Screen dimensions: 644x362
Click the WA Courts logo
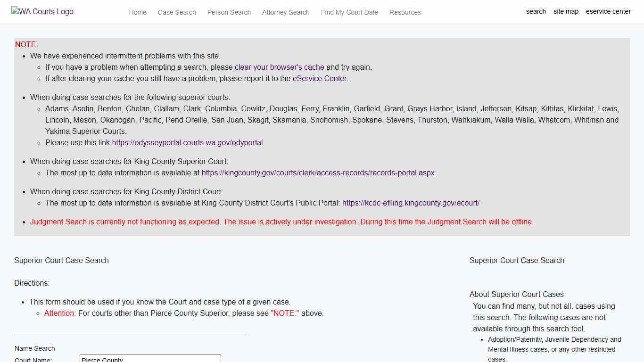[x=42, y=11]
